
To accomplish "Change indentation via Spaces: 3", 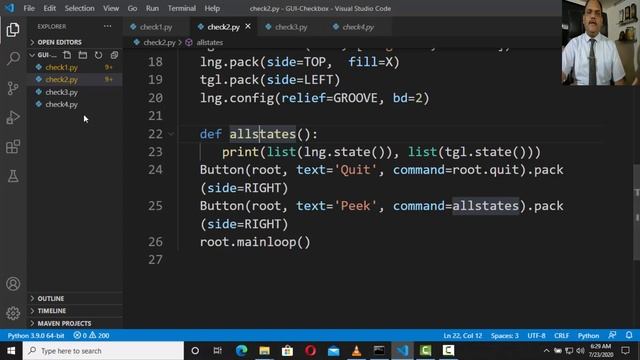I will coord(504,336).
